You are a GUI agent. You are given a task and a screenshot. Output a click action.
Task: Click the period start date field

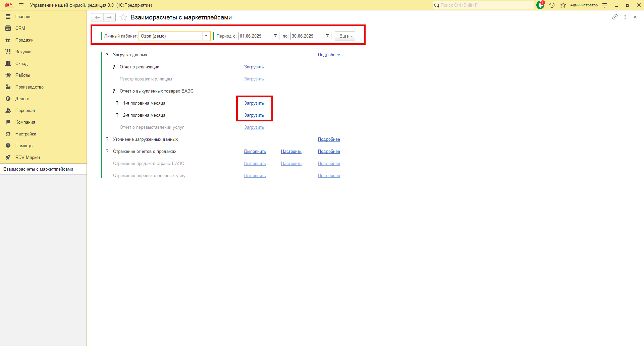255,36
